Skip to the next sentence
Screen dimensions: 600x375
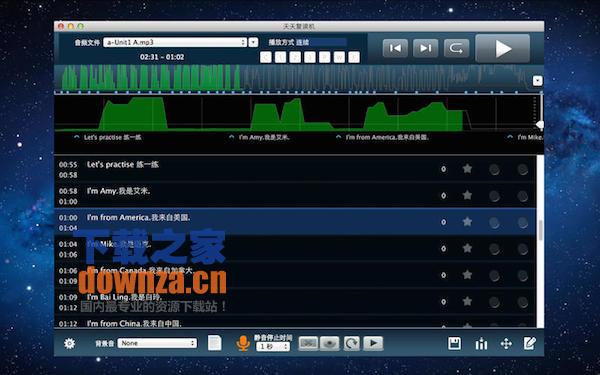[425, 48]
